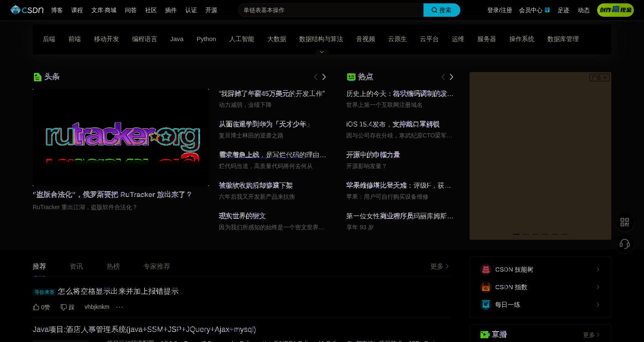Viewport: 644px width, 342px height.
Task: Open CSDN 指数 icon entry
Action: click(486, 287)
